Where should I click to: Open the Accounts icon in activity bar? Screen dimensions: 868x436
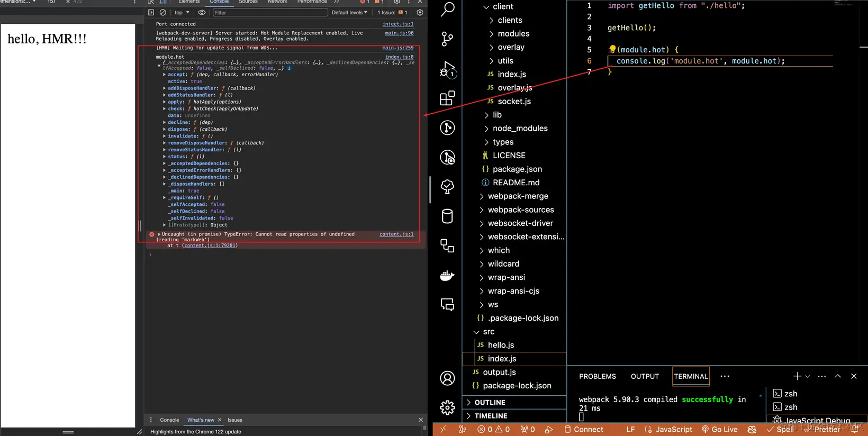click(x=448, y=378)
